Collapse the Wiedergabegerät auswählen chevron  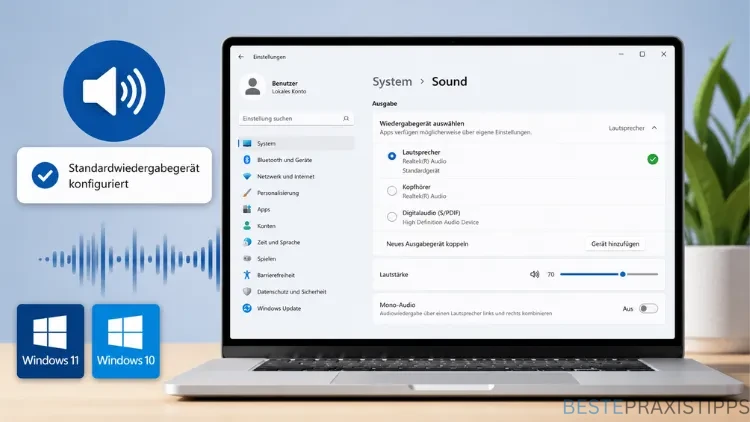tap(654, 128)
